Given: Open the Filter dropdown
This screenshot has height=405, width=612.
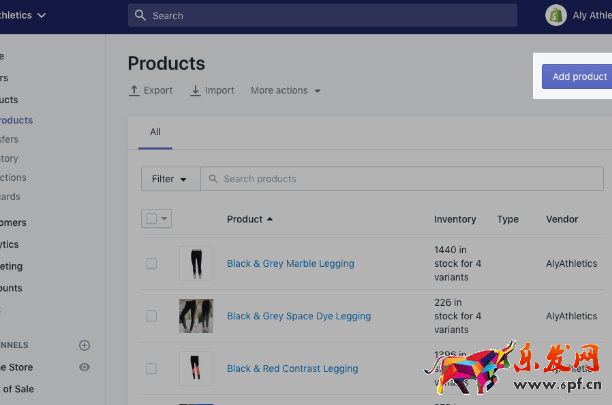Looking at the screenshot, I should [x=169, y=179].
